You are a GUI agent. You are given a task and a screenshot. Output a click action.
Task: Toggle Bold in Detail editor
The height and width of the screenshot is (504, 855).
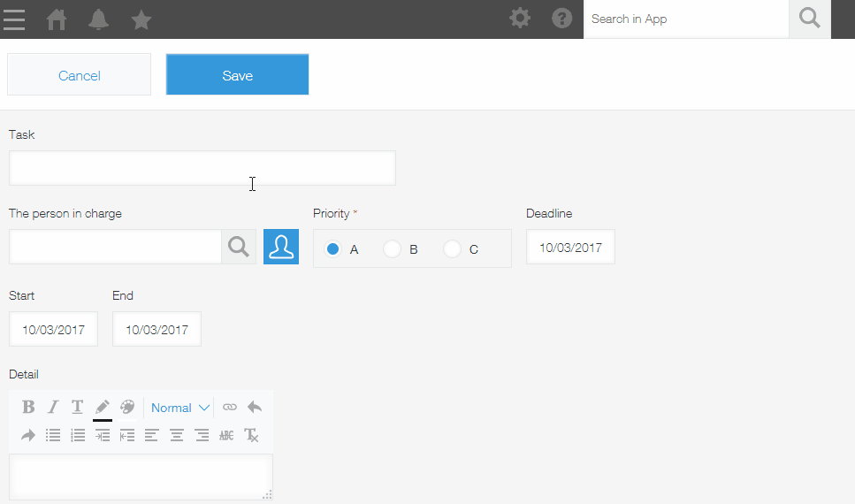coord(28,407)
